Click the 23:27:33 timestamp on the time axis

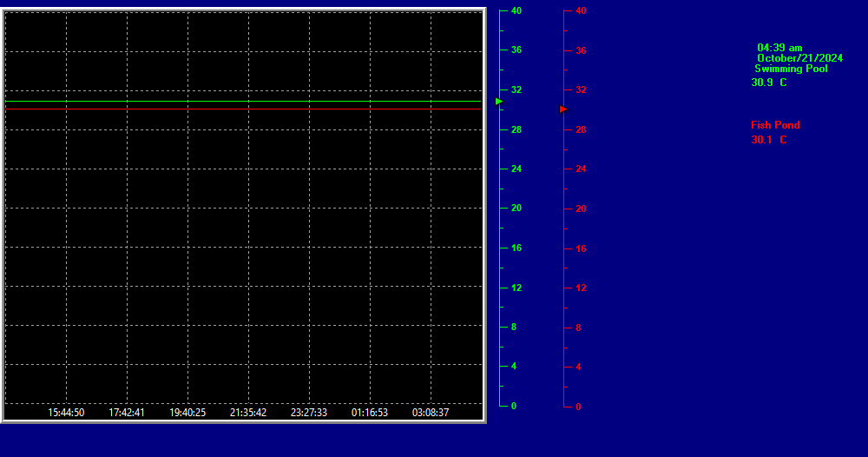click(309, 413)
